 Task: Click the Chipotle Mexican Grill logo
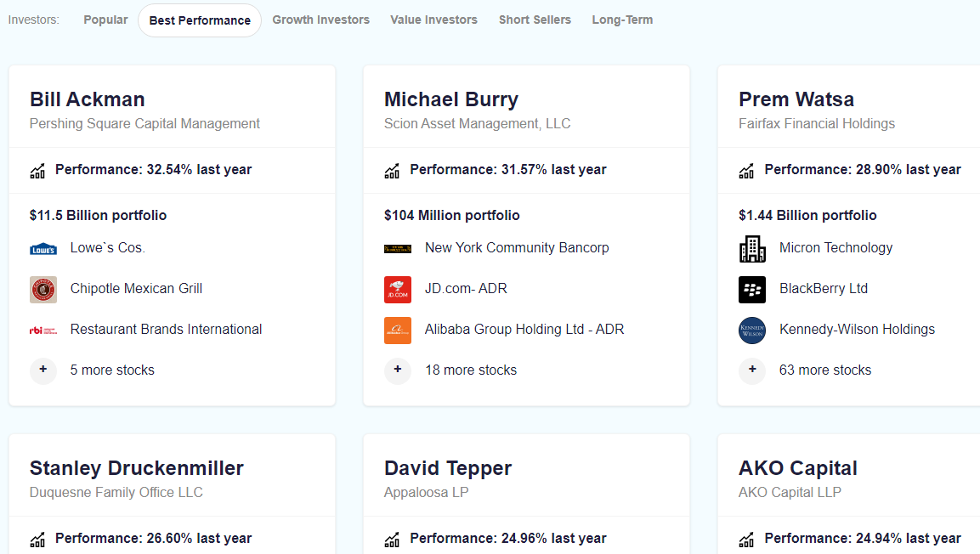point(43,289)
